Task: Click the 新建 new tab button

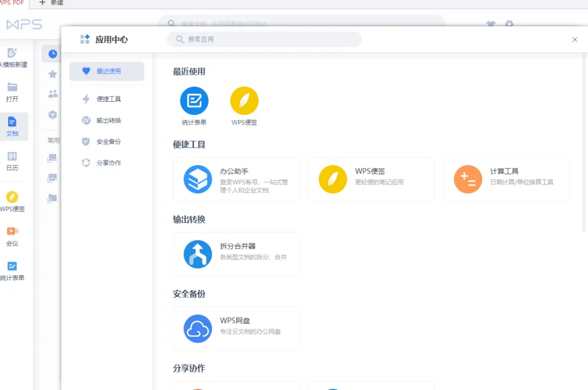Action: tap(51, 3)
